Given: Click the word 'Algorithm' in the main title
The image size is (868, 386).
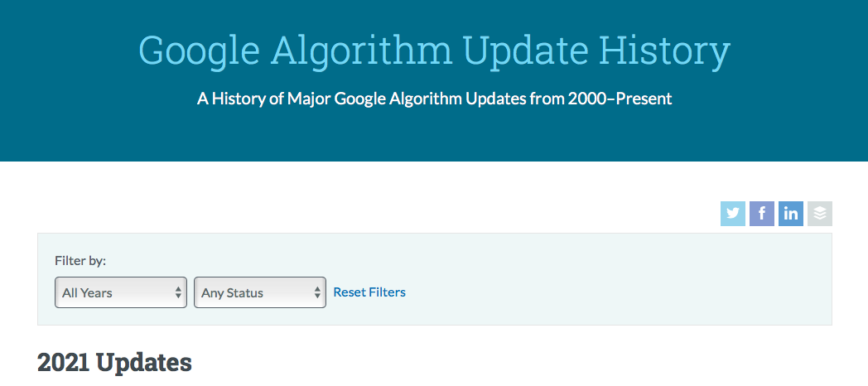Looking at the screenshot, I should 361,51.
